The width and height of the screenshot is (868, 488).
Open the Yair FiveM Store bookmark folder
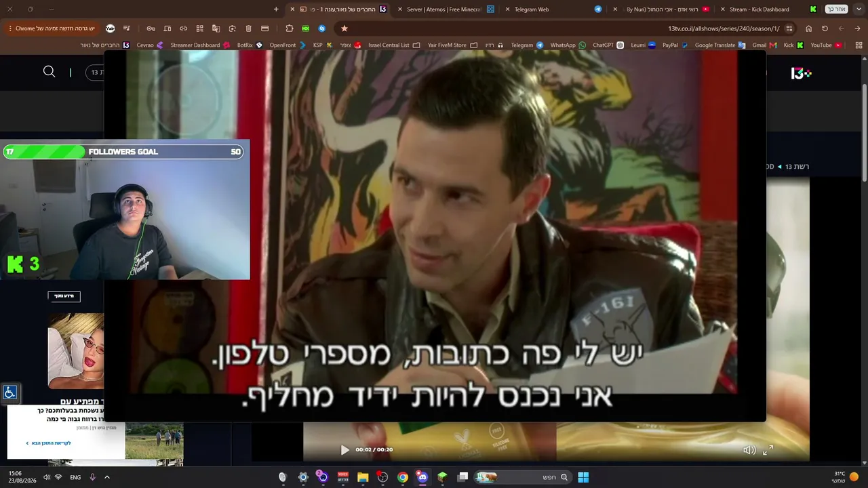click(x=452, y=45)
